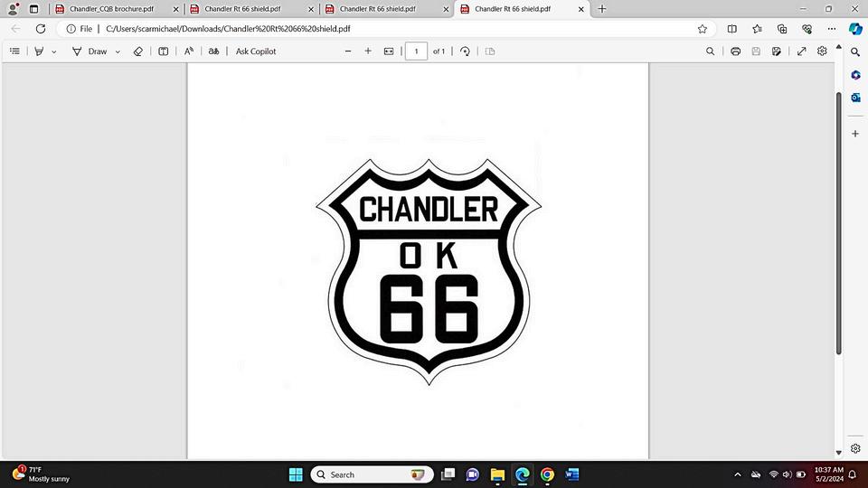The height and width of the screenshot is (488, 868).
Task: Click the Ask Copilot button
Action: (x=256, y=51)
